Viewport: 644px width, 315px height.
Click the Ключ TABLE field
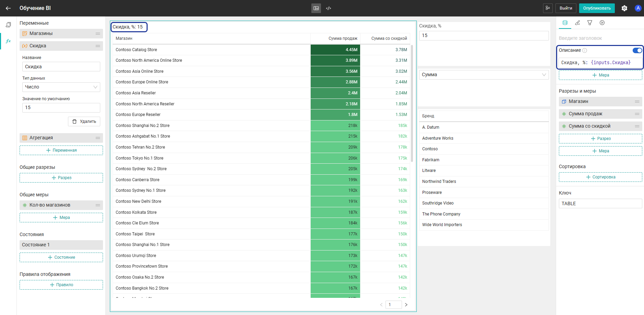pos(600,203)
